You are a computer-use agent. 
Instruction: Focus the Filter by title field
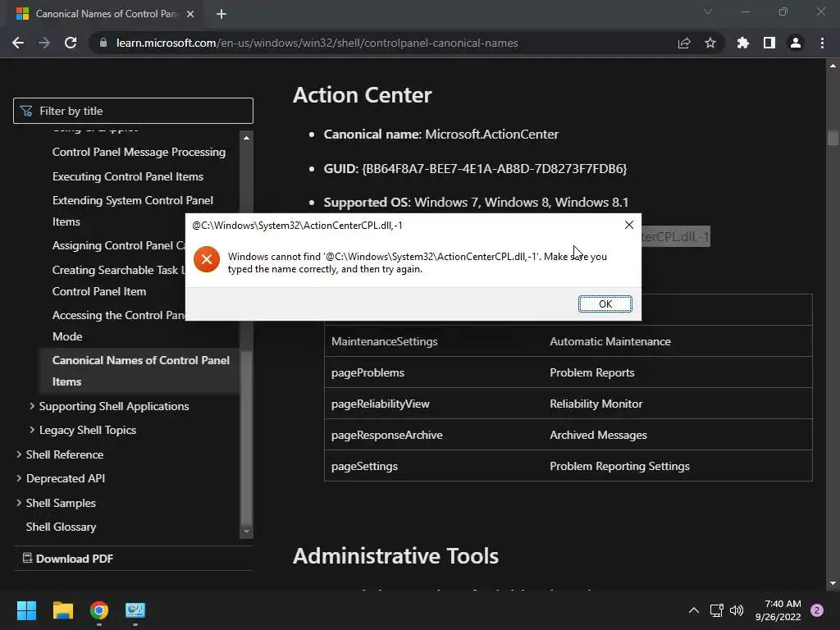133,111
